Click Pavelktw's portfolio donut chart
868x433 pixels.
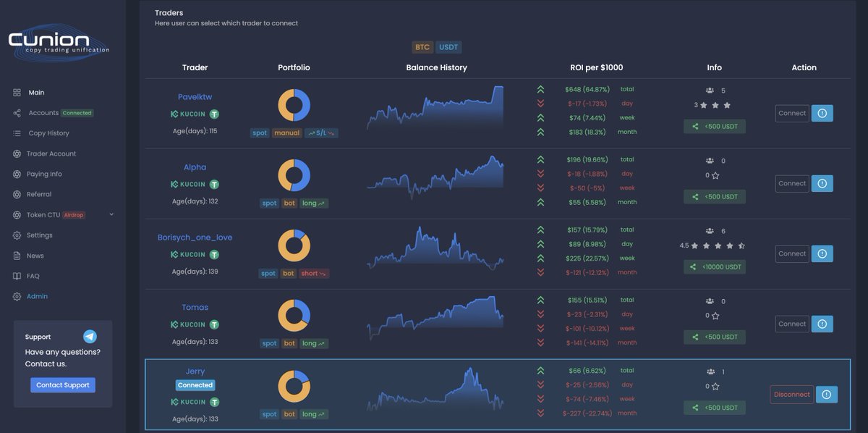[x=294, y=105]
